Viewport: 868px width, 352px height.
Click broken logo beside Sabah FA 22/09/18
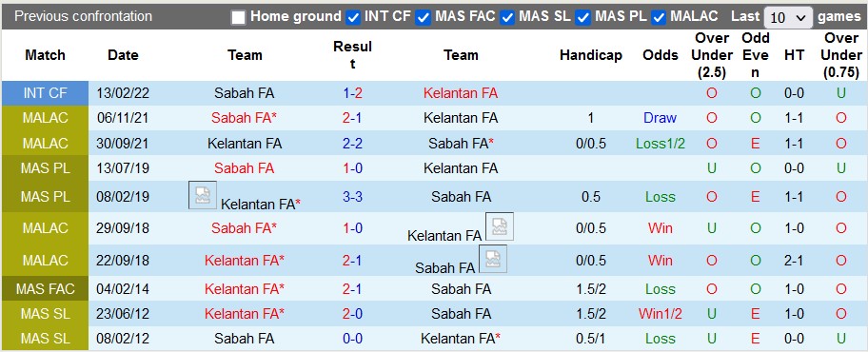click(493, 259)
